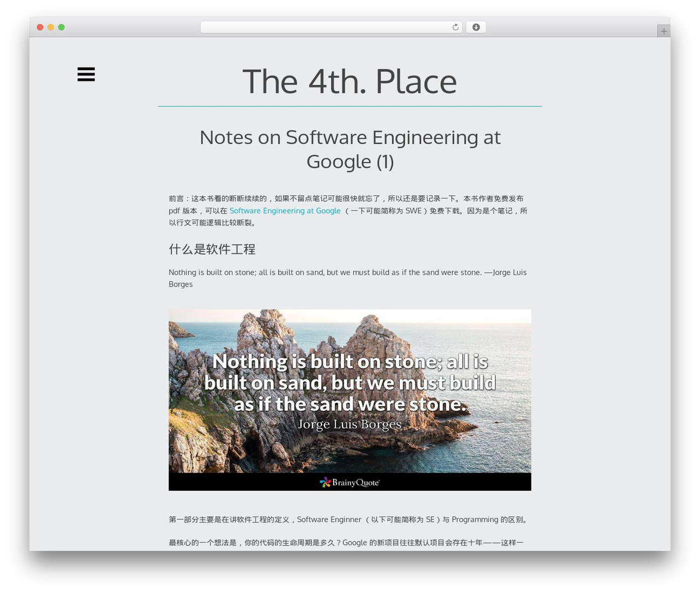Click the yellow minimize window button
This screenshot has height=593, width=700.
click(50, 27)
